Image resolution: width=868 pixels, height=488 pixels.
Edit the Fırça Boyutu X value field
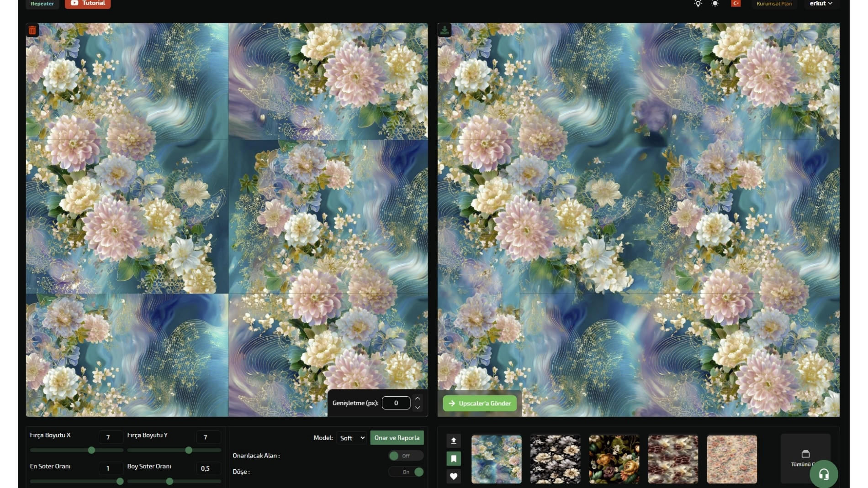(111, 437)
